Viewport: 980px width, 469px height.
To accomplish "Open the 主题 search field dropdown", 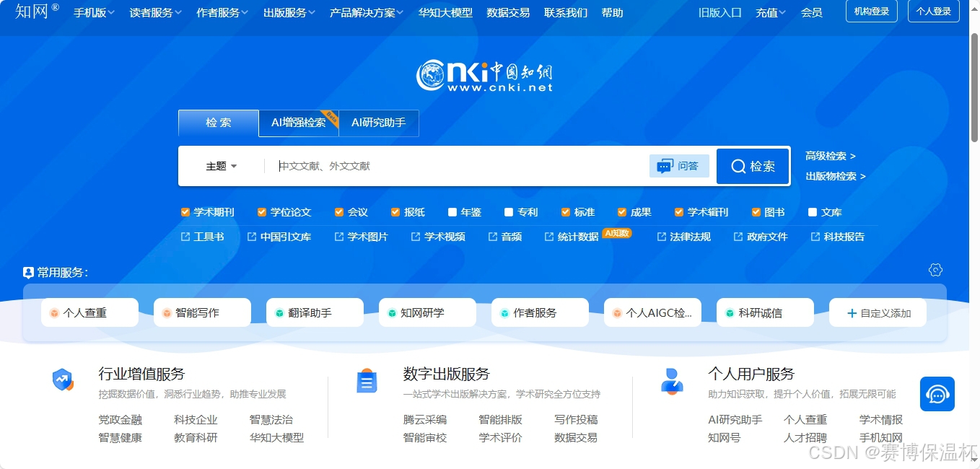I will [x=221, y=167].
